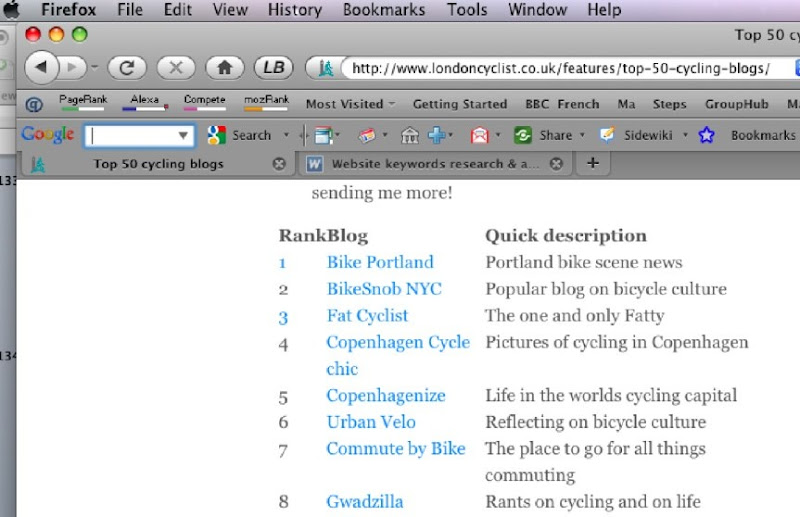Stop loading with the X button
Viewport: 800px width, 517px height.
176,67
